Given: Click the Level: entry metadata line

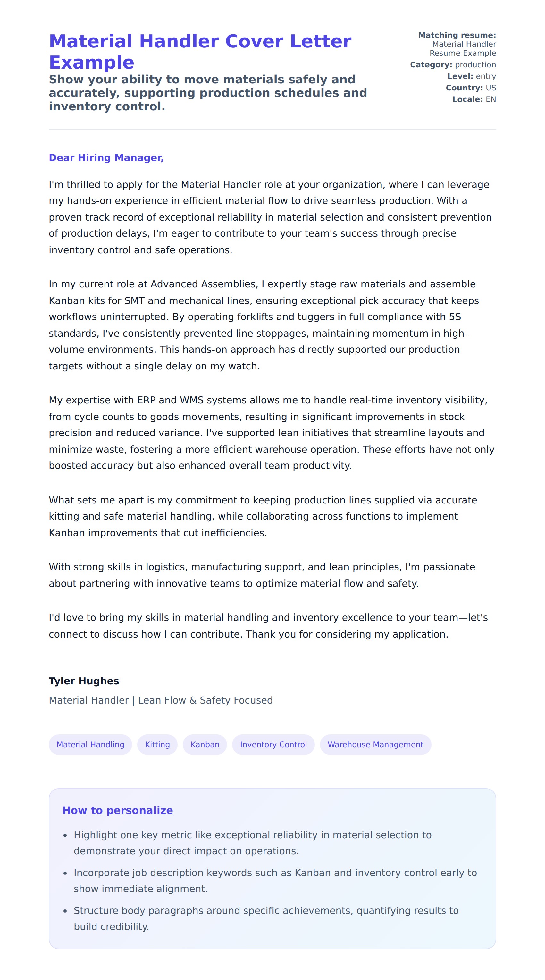Looking at the screenshot, I should click(471, 76).
